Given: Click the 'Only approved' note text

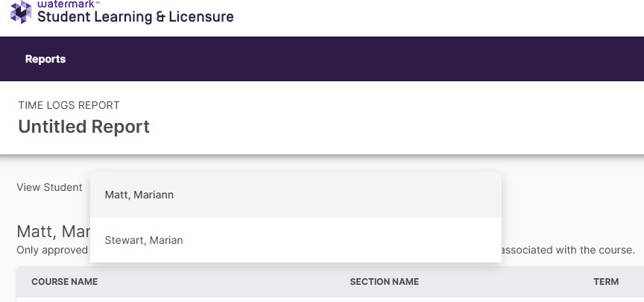Looking at the screenshot, I should [52, 250].
